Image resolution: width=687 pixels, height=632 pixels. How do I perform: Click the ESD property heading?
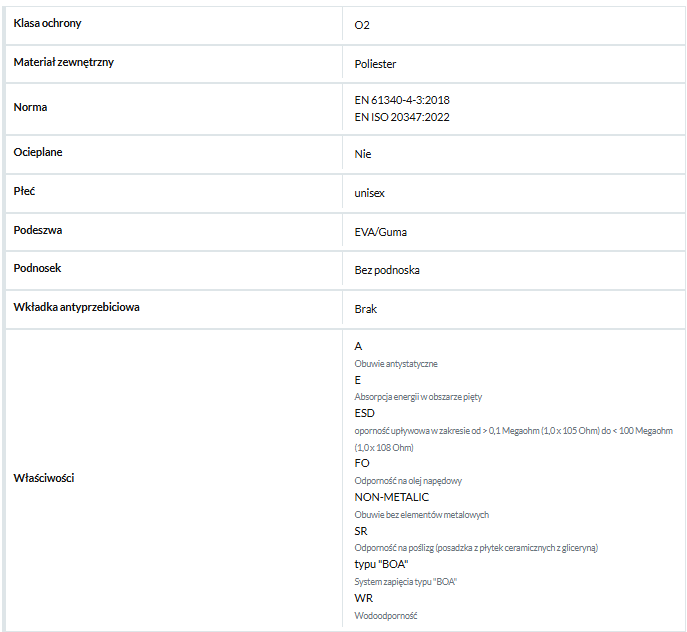pos(365,413)
